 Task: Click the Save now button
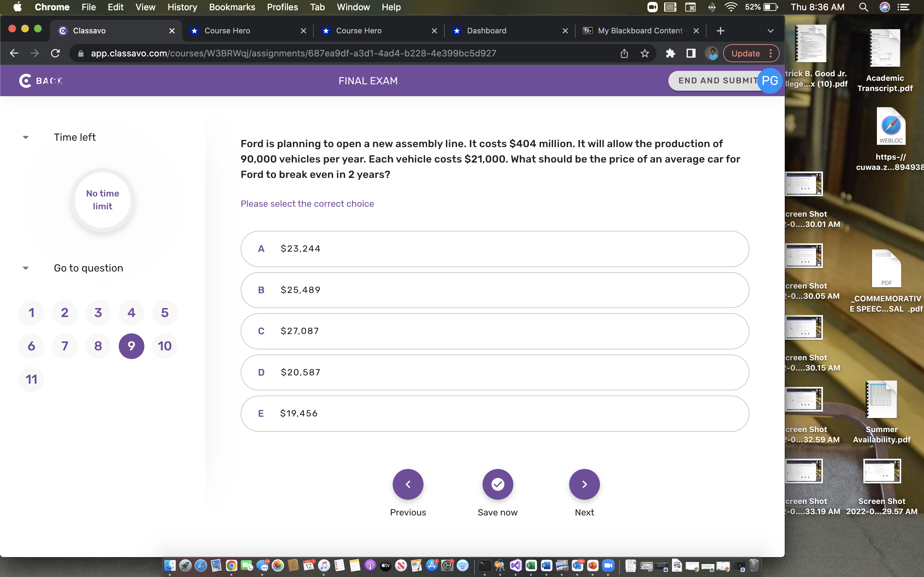pos(497,484)
